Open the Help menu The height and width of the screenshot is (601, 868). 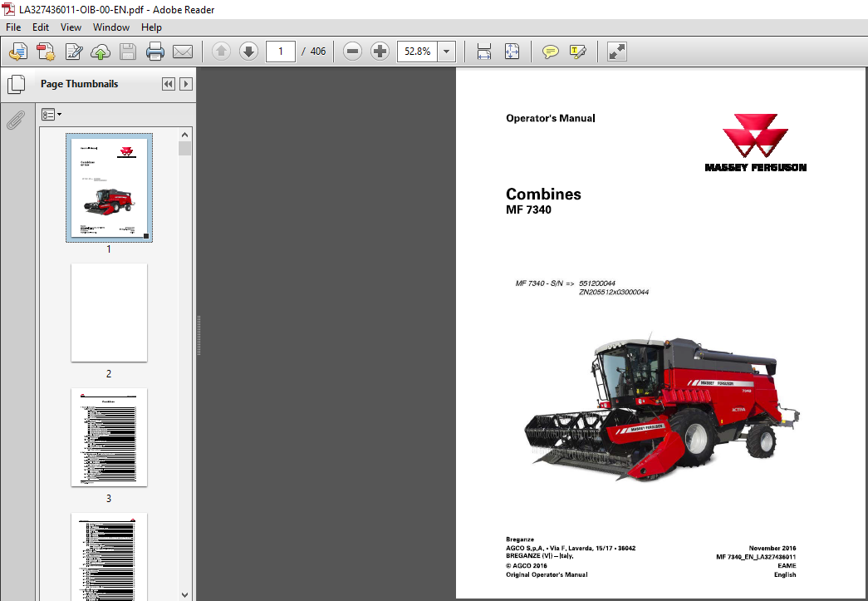click(x=151, y=27)
